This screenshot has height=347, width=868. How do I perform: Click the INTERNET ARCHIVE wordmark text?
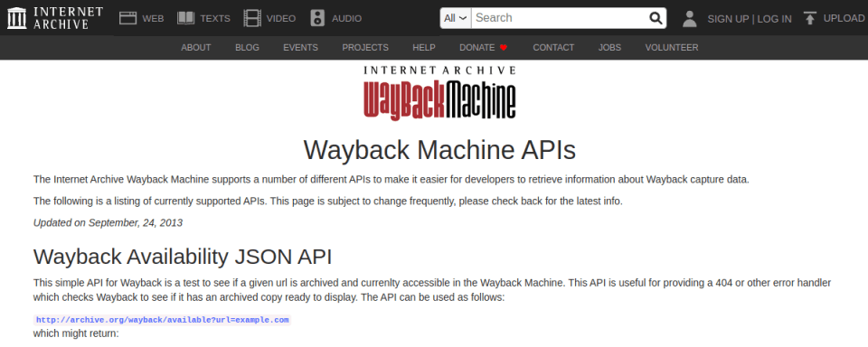point(68,18)
